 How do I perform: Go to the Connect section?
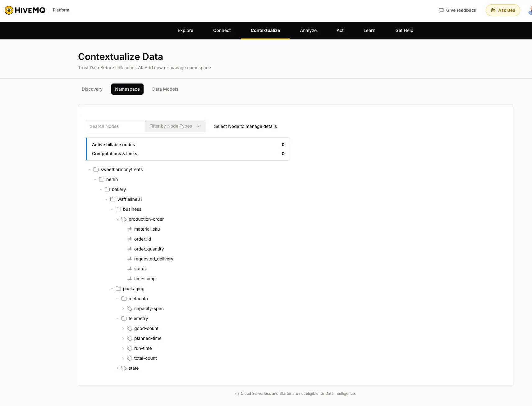click(222, 30)
